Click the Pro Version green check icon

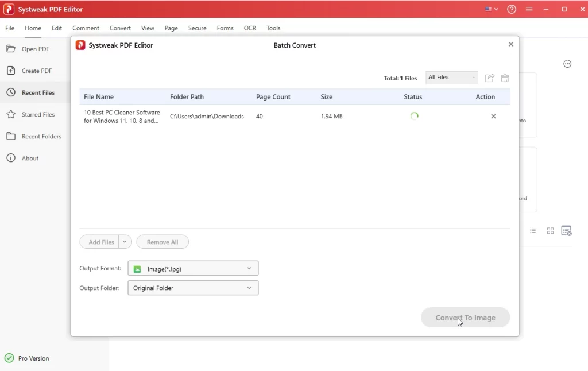click(x=9, y=358)
